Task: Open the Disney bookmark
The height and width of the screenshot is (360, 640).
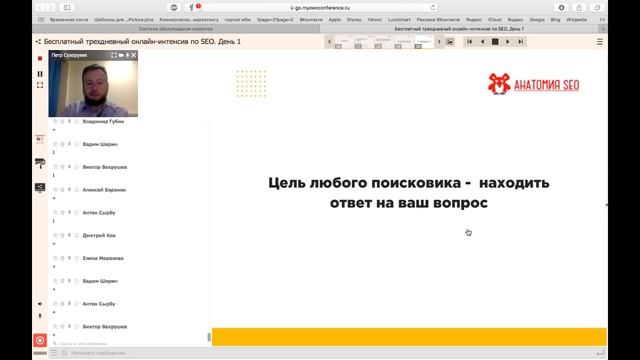Action: click(354, 20)
